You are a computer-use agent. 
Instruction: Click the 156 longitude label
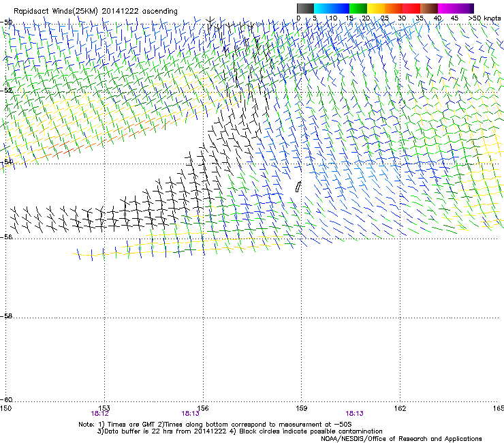(203, 408)
